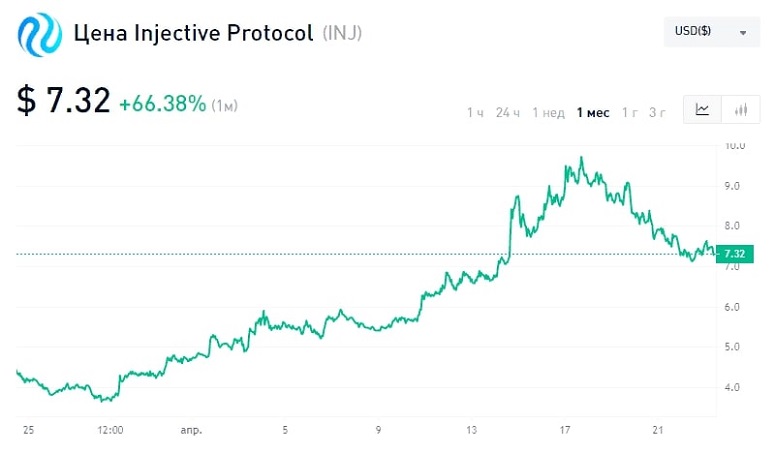Select the 24 ч time range
Image resolution: width=775 pixels, height=453 pixels.
click(x=508, y=112)
